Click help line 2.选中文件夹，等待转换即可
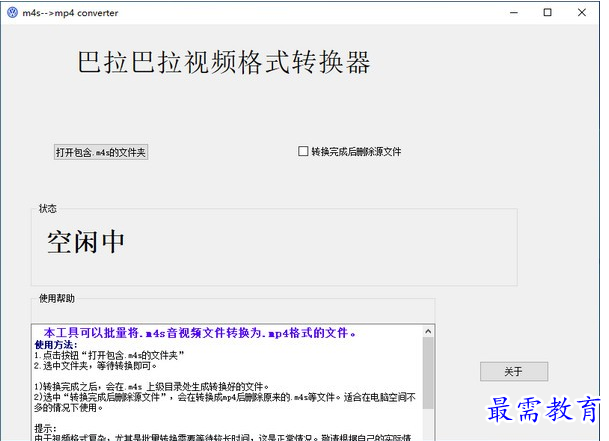Viewport: 609px width, 441px height. (96, 366)
